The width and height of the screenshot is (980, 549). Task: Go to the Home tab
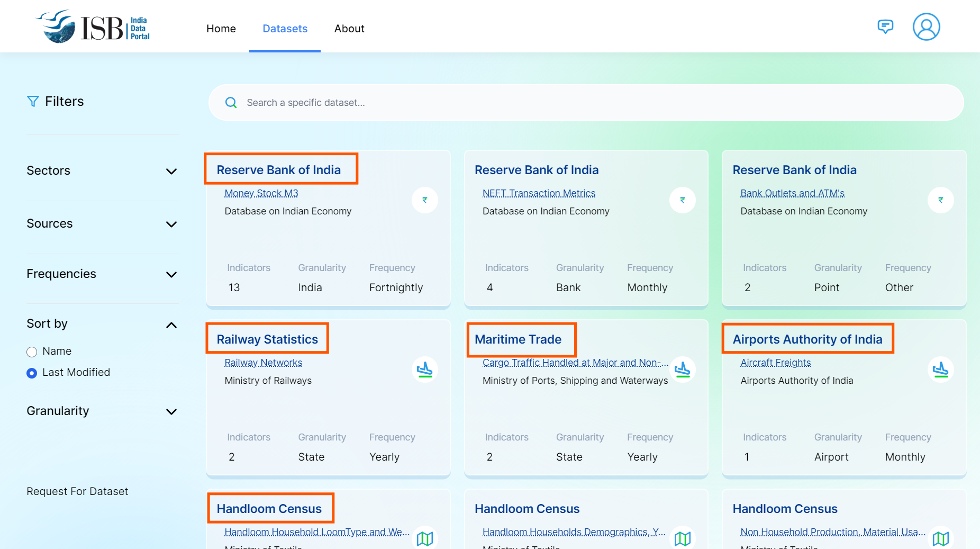coord(221,29)
